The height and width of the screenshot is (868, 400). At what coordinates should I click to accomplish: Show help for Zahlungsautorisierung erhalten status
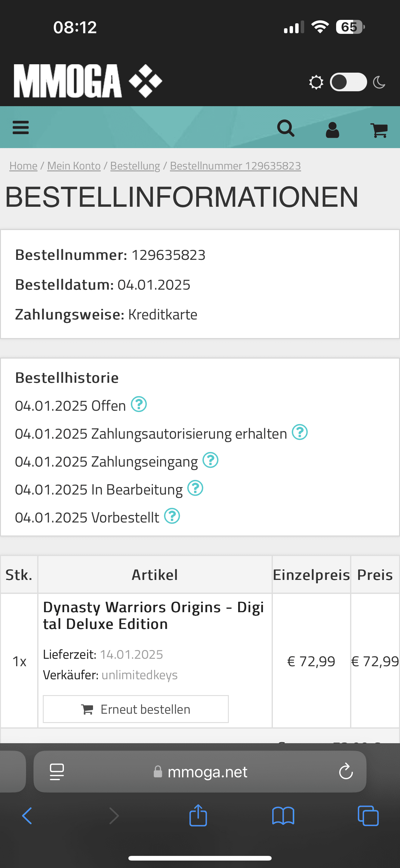300,432
